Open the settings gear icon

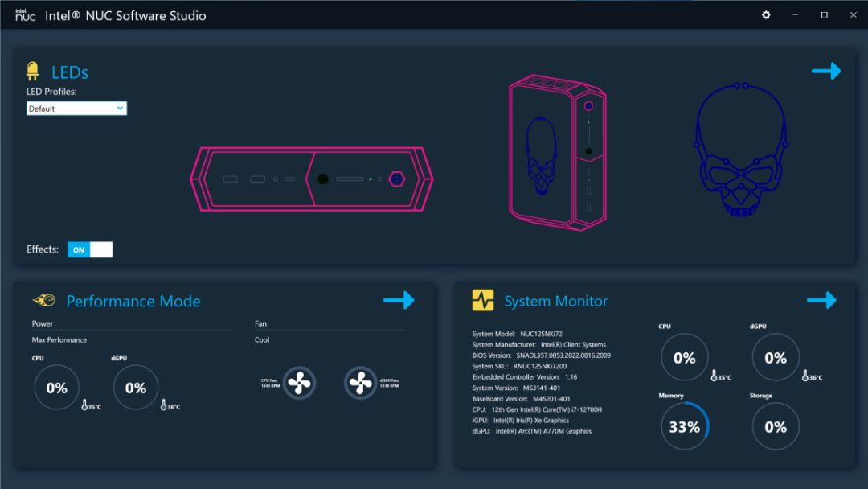point(766,15)
